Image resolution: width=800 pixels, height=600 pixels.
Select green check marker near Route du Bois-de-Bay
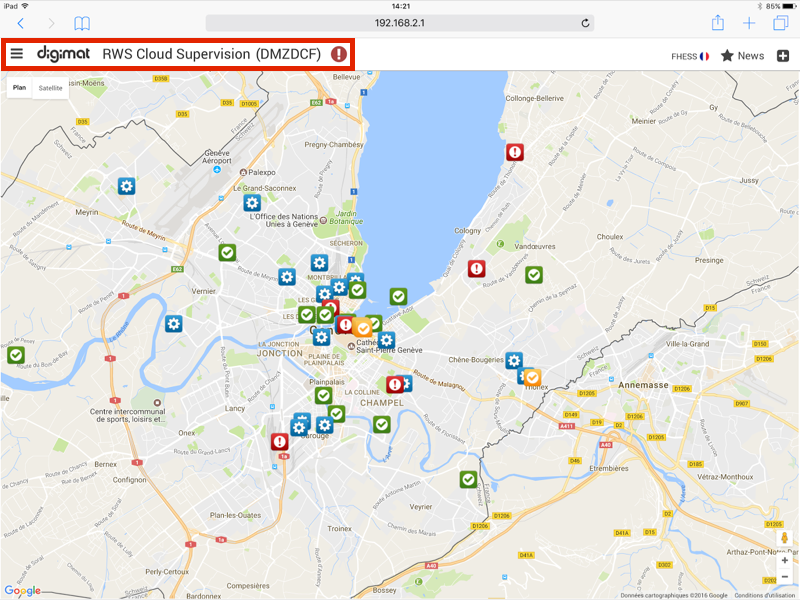coord(16,355)
